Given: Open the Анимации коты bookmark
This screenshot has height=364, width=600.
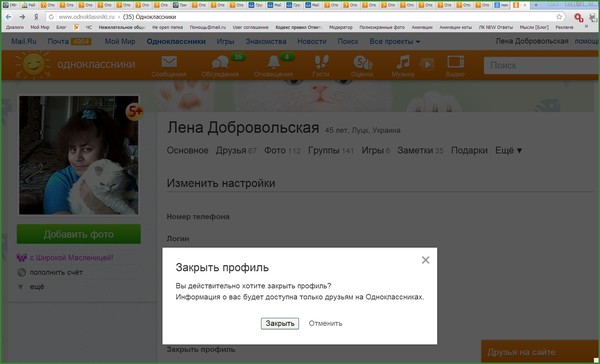Looking at the screenshot, I should coord(455,27).
